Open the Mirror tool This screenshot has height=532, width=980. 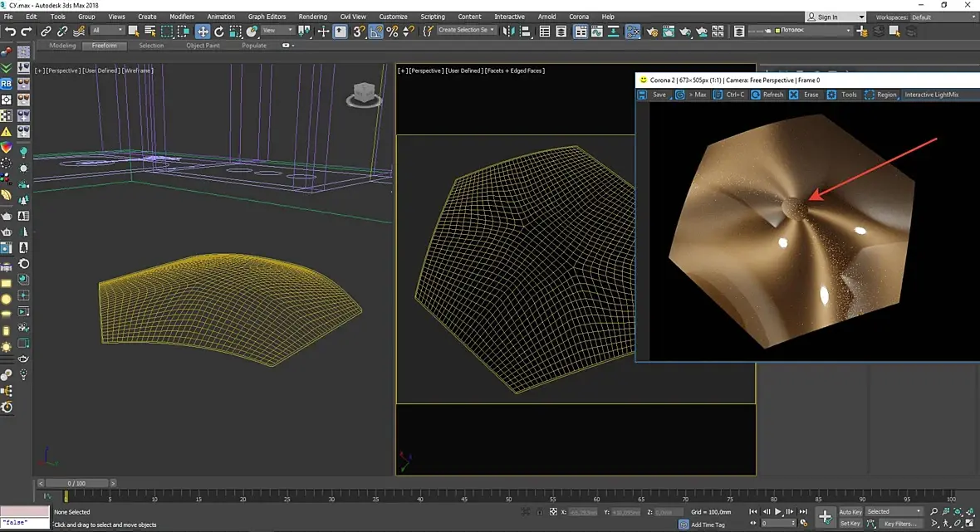click(x=510, y=32)
